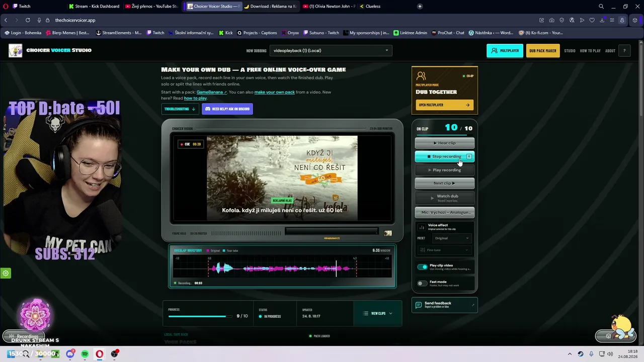Click the Dub Pack Maker button
The width and height of the screenshot is (644, 362).
pyautogui.click(x=543, y=51)
